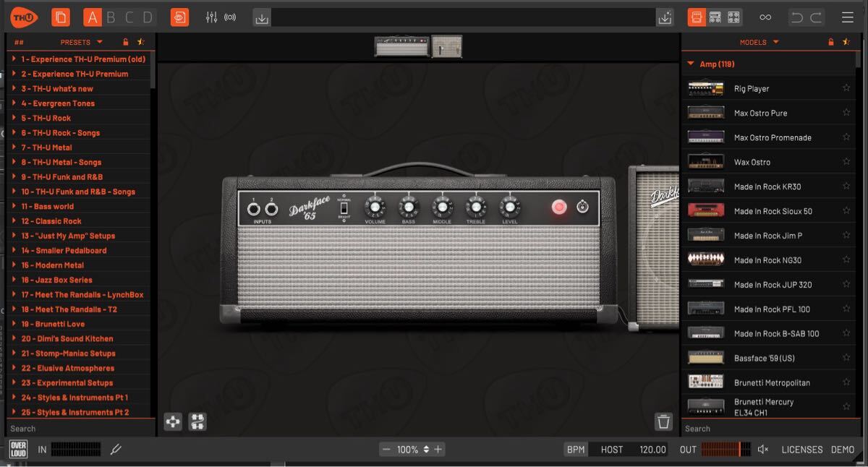The image size is (868, 467).
Task: Click the tuner/broadcast icon in toolbar
Action: (x=230, y=17)
